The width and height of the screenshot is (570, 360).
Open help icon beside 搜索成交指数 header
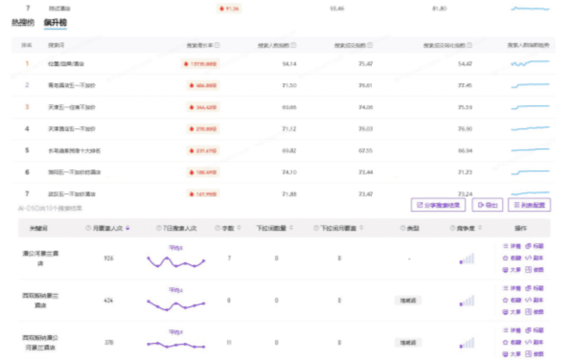[x=370, y=45]
